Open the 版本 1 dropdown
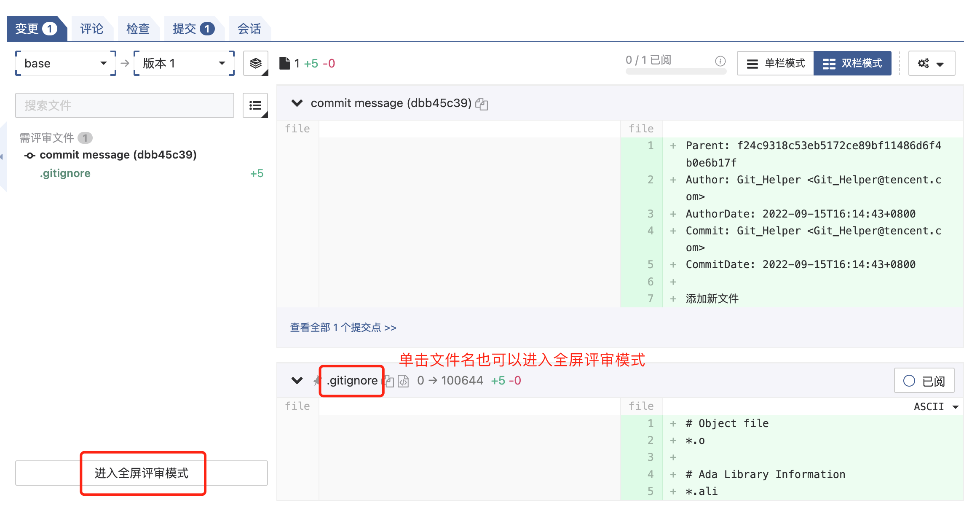This screenshot has width=980, height=527. coord(184,63)
